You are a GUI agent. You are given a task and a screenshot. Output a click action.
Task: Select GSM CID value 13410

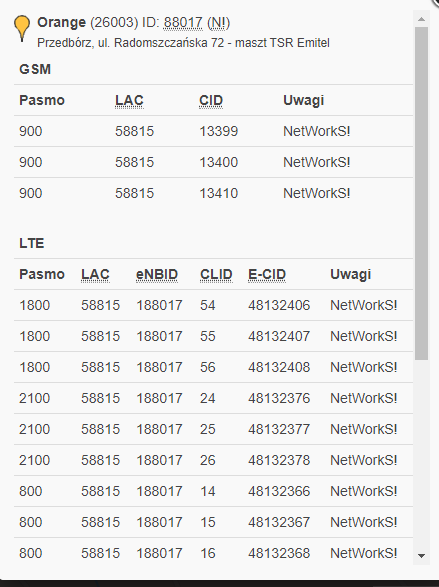(x=219, y=194)
